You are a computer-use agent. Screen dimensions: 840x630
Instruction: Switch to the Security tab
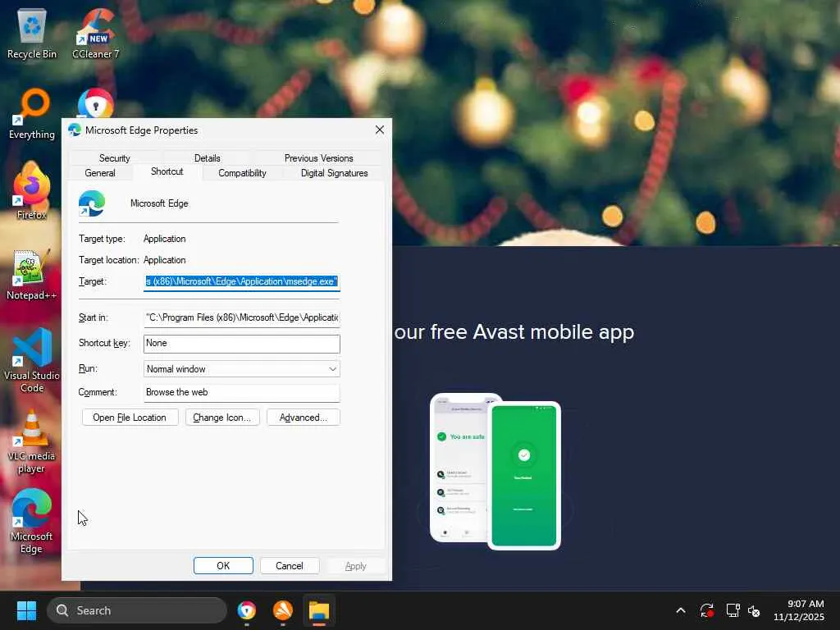coord(114,158)
